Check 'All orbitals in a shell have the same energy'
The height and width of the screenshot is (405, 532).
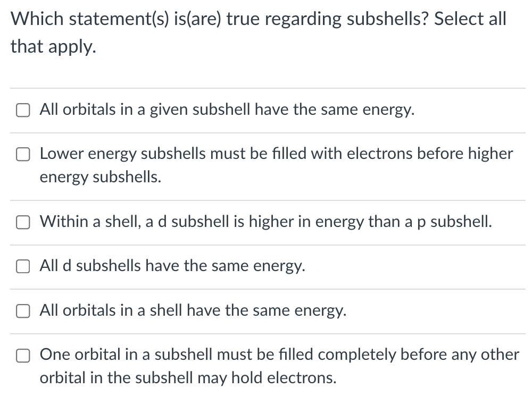[23, 311]
